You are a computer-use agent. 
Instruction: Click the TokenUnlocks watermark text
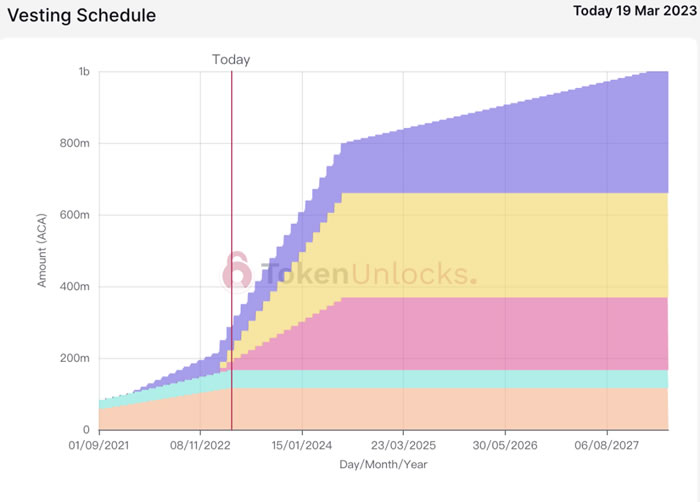coord(368,271)
